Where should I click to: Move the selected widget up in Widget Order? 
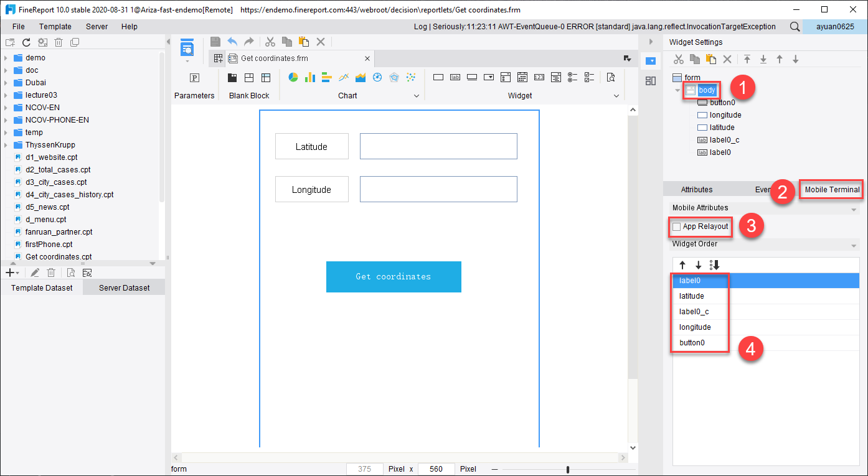pyautogui.click(x=682, y=265)
